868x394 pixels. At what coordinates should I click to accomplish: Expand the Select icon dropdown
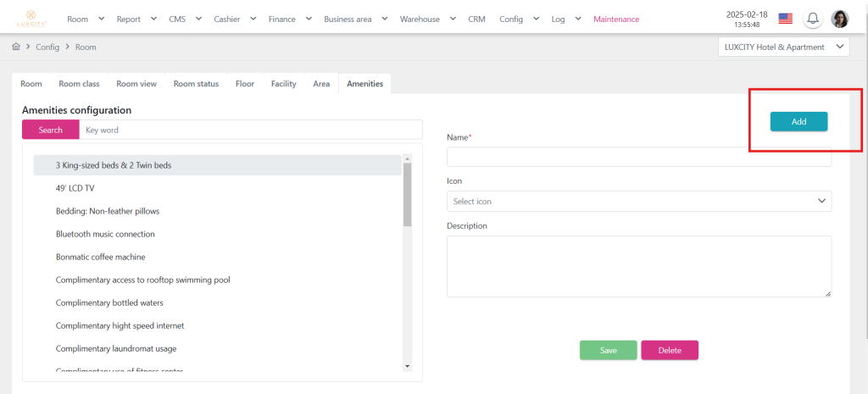[x=638, y=201]
